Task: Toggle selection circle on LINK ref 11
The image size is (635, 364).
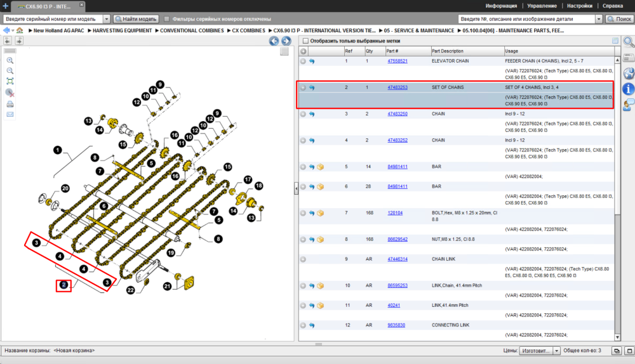Action: (x=303, y=306)
